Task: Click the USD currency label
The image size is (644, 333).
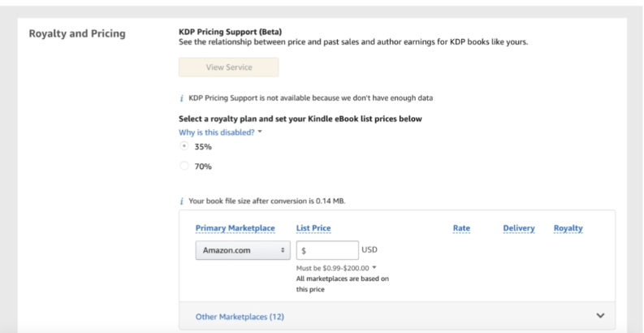Action: 370,250
